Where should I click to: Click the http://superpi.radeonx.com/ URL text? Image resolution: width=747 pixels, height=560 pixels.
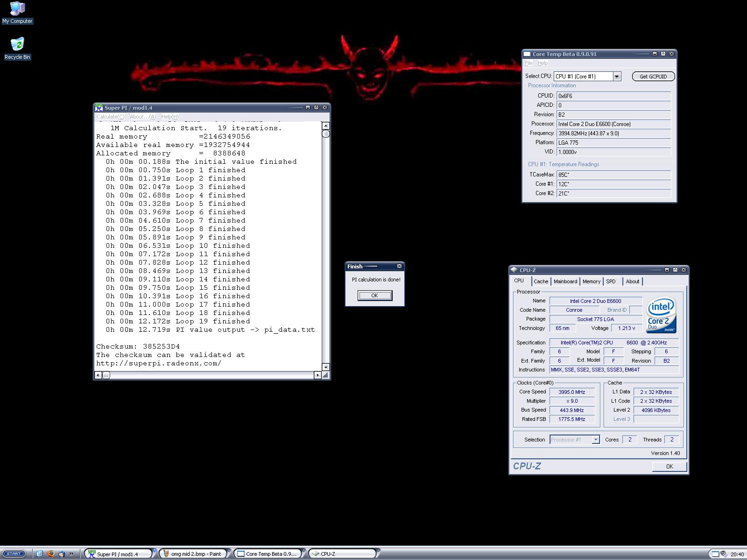tap(159, 363)
